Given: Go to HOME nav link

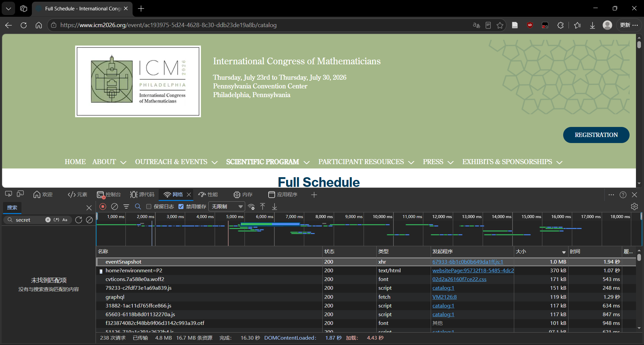Looking at the screenshot, I should pos(75,162).
